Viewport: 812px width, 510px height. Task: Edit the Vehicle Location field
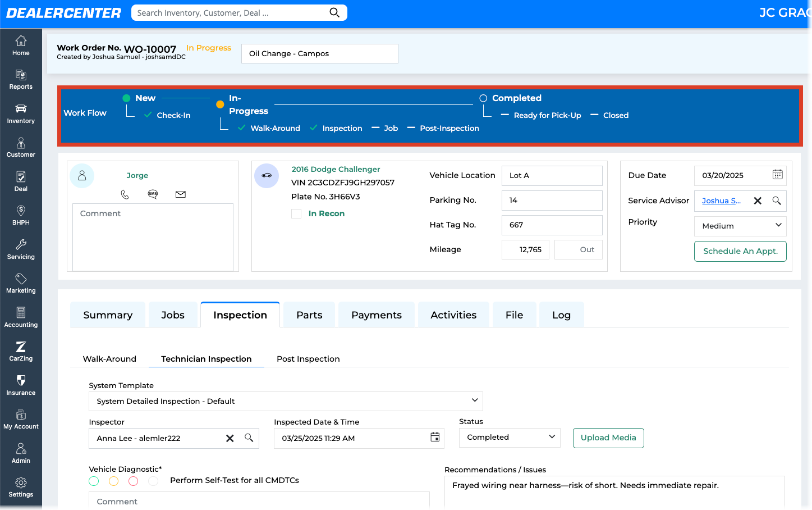552,175
